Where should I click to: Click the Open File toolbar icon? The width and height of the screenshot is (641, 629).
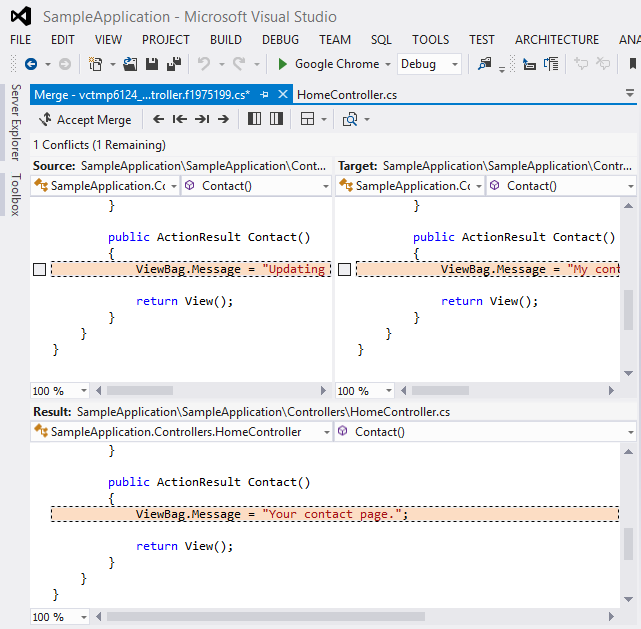(x=130, y=64)
